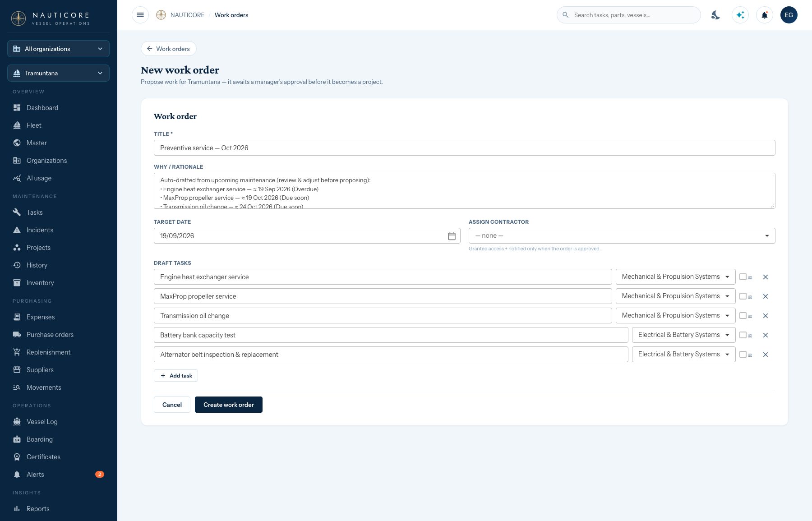Go back to Work orders list
The image size is (812, 521).
coord(169,49)
